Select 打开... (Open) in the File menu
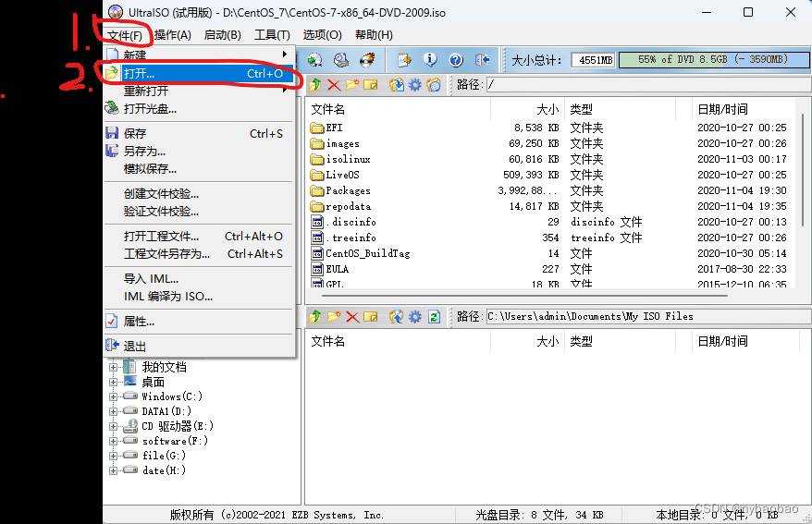Viewport: 812px width, 524px height. pos(140,73)
